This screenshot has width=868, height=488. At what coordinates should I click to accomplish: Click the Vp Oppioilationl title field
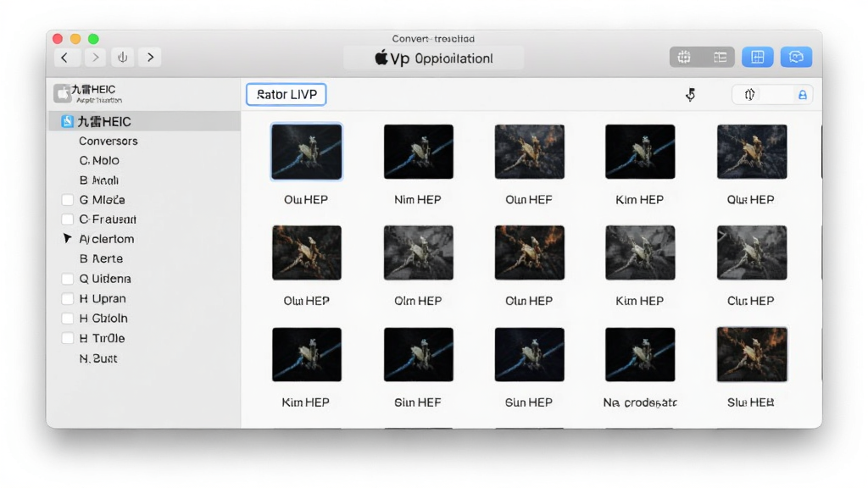click(x=433, y=58)
